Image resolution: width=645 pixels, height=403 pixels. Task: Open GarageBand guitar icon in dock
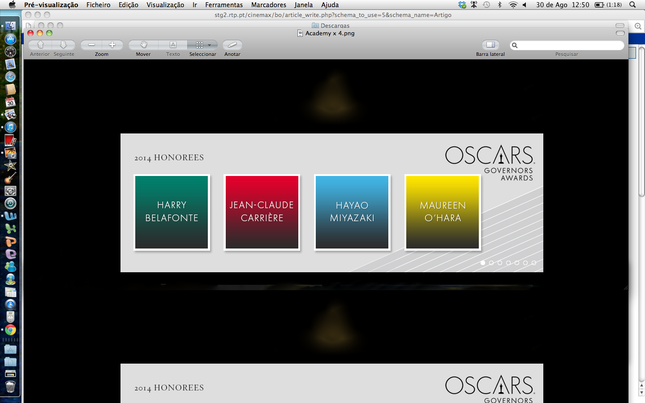10,178
